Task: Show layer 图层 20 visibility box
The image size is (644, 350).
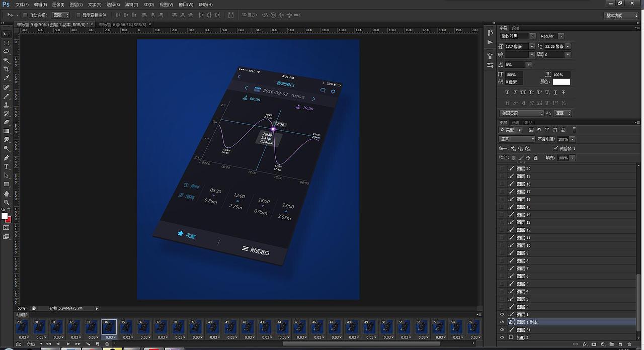Action: click(502, 168)
